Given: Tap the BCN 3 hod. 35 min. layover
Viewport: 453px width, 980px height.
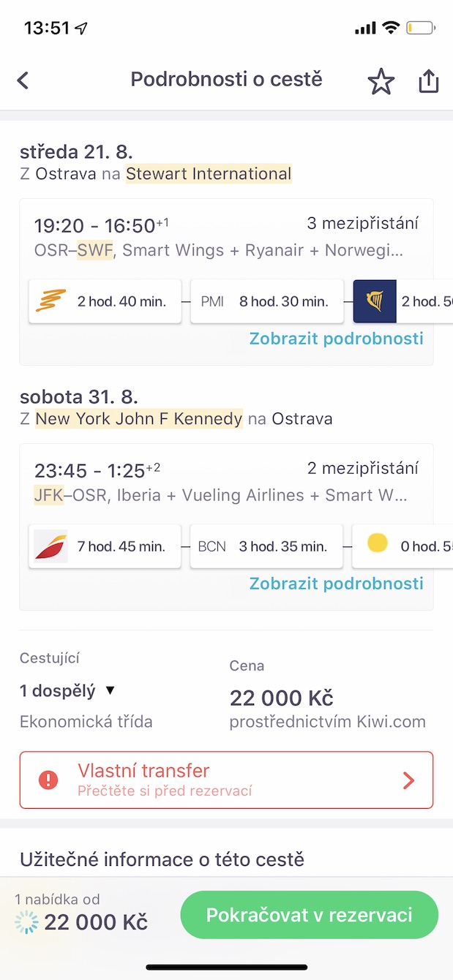Looking at the screenshot, I should tap(266, 546).
